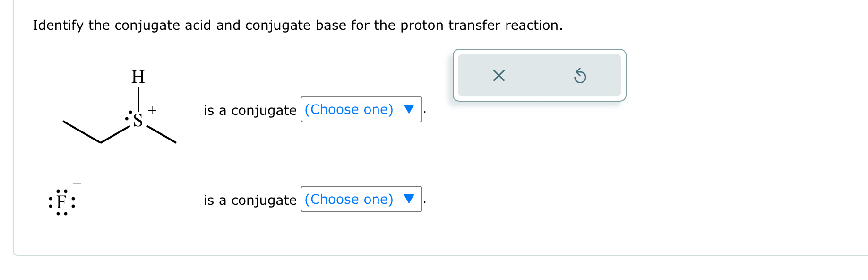The width and height of the screenshot is (868, 280).
Task: Click the blue arrow in the second dropdown
Action: pos(409,199)
